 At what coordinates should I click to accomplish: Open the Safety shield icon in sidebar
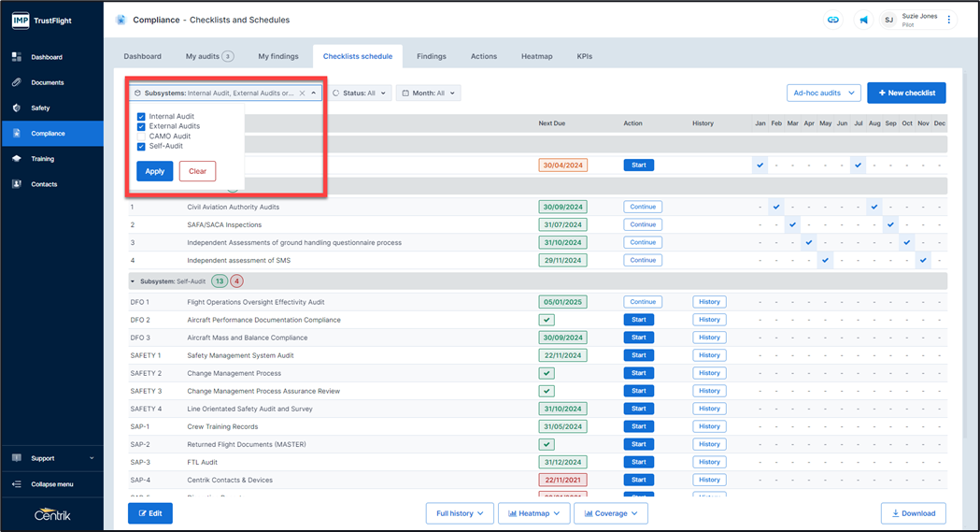tap(17, 108)
